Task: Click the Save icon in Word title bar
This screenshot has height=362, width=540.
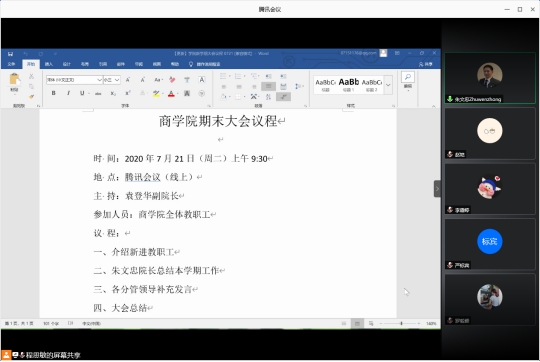Action: (x=10, y=54)
